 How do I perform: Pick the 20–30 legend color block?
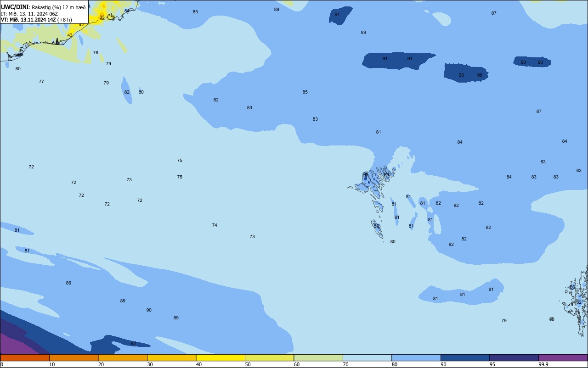pos(123,357)
